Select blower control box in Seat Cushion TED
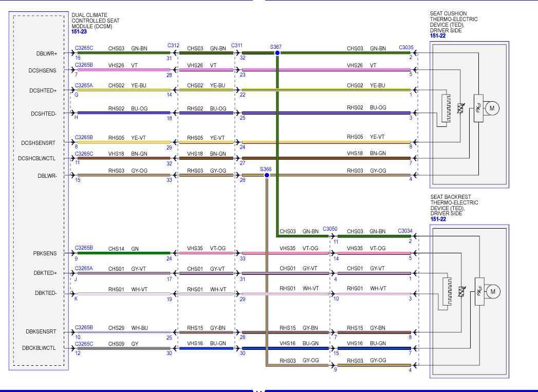This screenshot has height=392, width=538. pos(478,108)
